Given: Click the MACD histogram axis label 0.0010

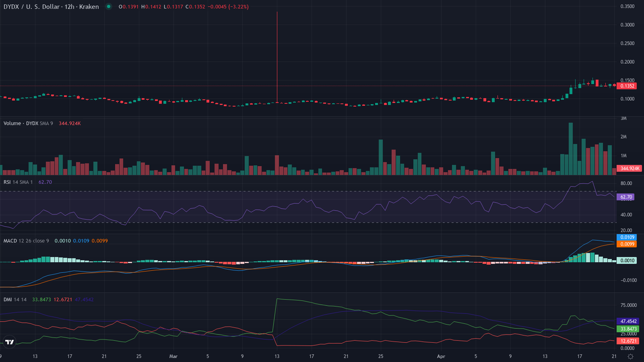Looking at the screenshot, I should pos(627,260).
